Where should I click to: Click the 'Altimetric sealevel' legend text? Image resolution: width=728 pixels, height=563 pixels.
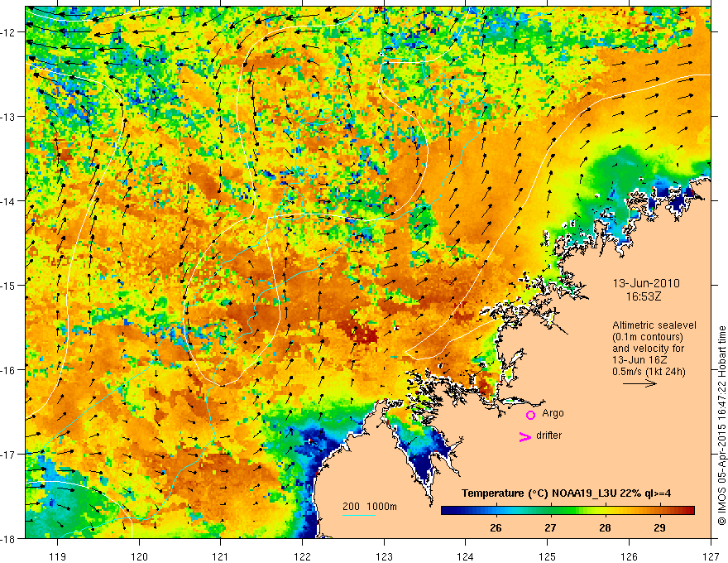tap(654, 325)
